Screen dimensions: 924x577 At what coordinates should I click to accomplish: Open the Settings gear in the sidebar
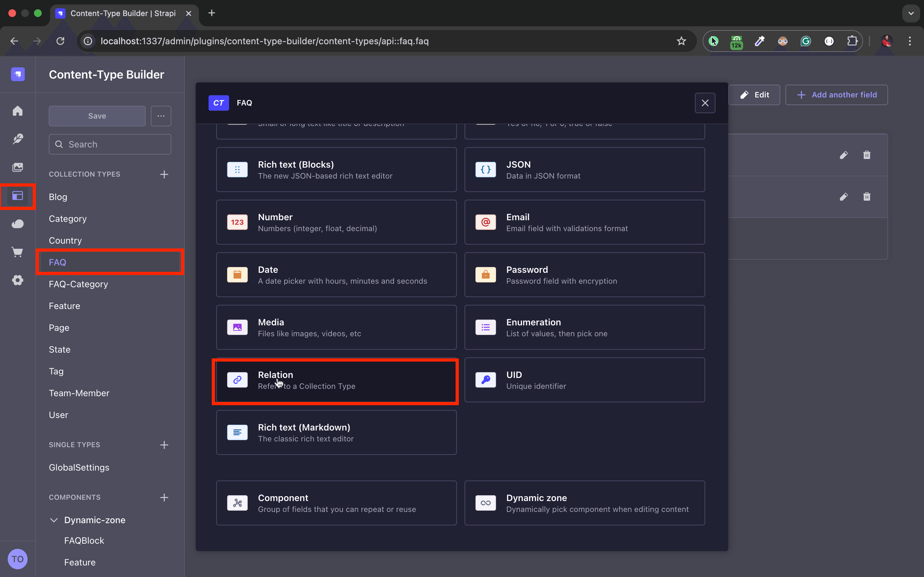tap(18, 280)
